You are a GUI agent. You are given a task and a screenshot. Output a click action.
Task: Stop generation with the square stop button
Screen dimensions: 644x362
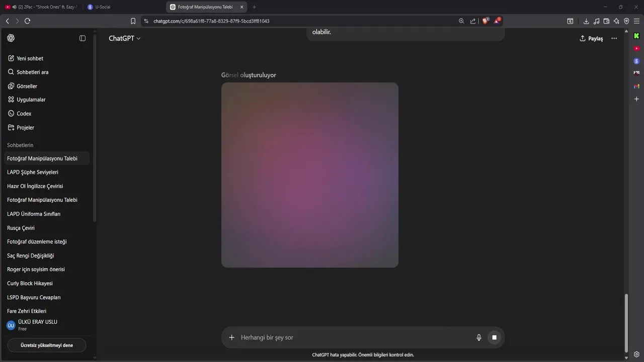pos(494,337)
